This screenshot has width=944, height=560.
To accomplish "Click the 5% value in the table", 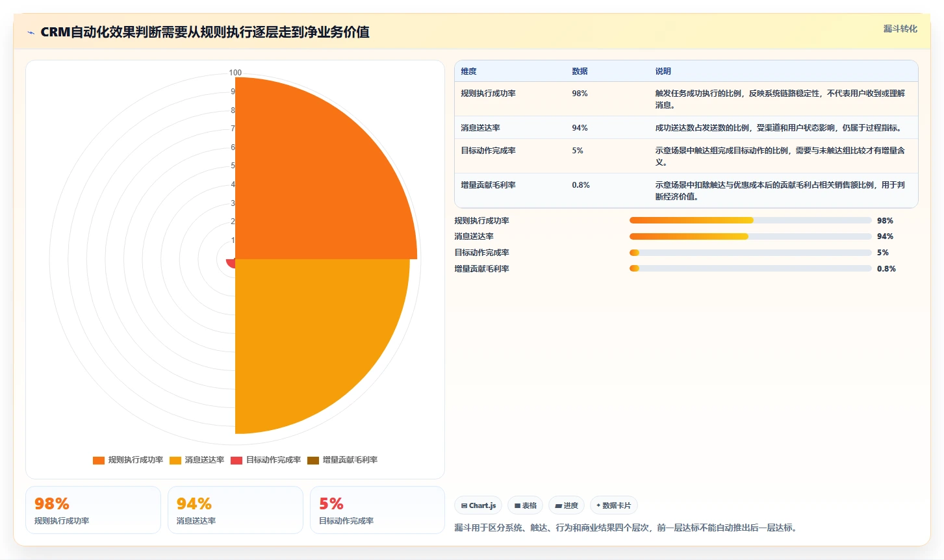I will pos(578,151).
